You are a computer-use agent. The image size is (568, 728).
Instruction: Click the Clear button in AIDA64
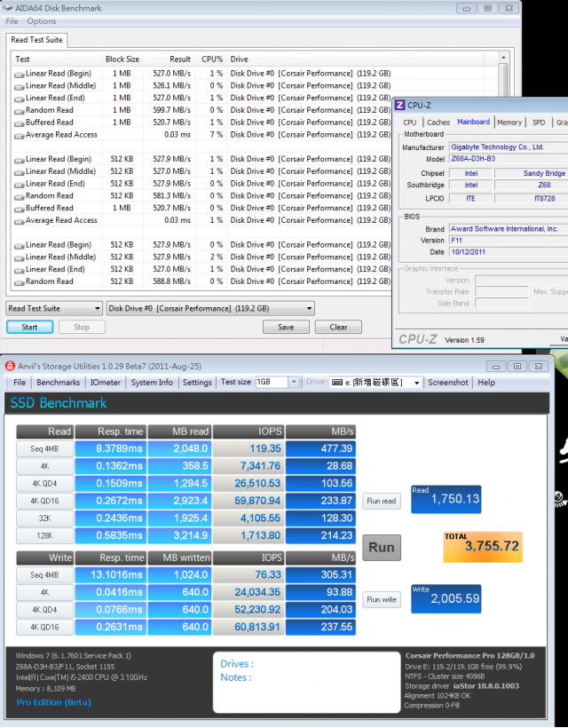click(x=338, y=328)
